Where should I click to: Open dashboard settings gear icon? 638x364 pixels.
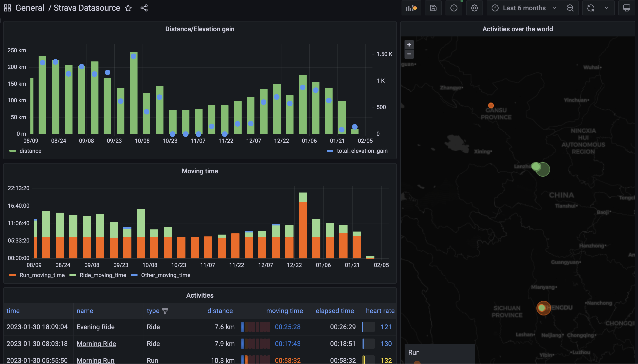click(x=474, y=8)
